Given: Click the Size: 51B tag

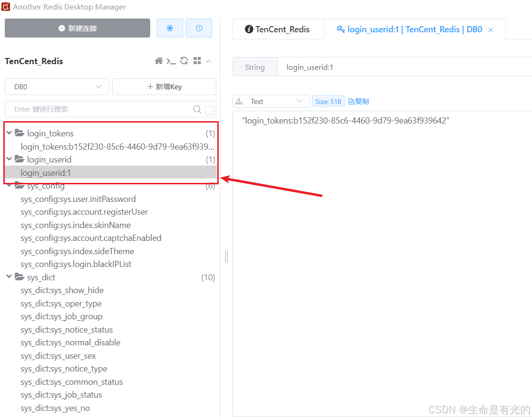Looking at the screenshot, I should tap(329, 101).
